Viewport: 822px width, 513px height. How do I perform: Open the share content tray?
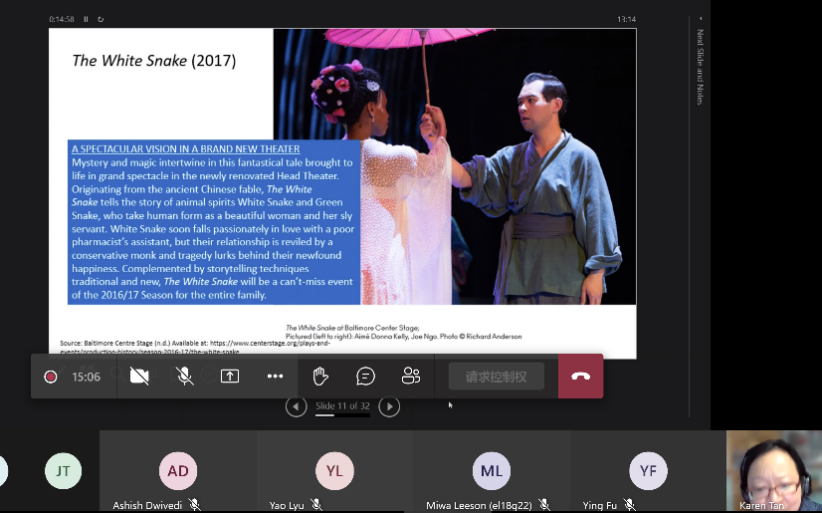click(230, 376)
